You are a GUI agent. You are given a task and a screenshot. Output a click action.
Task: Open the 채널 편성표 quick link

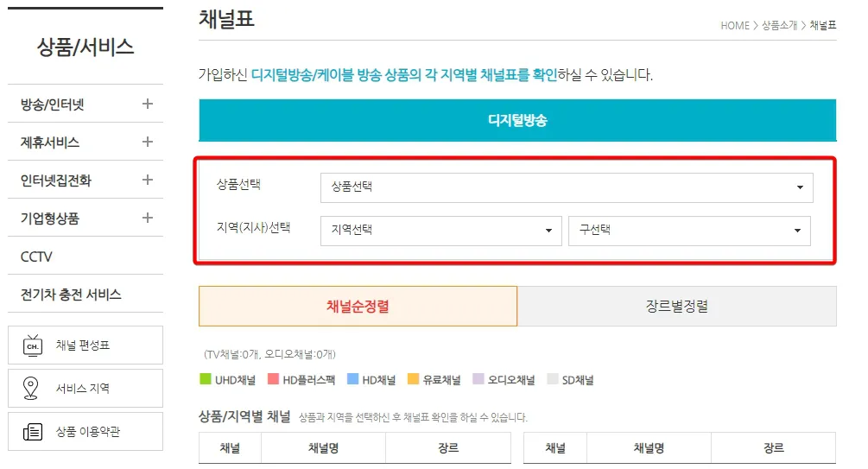point(86,345)
